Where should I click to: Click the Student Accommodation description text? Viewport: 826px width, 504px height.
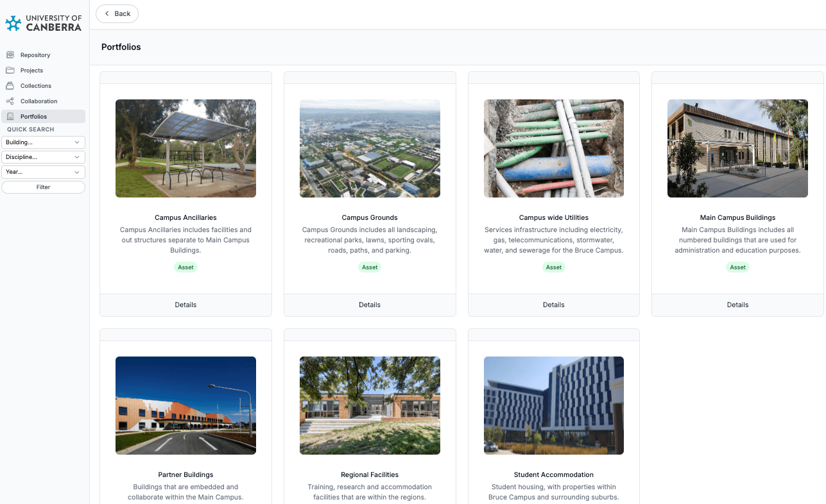554,492
